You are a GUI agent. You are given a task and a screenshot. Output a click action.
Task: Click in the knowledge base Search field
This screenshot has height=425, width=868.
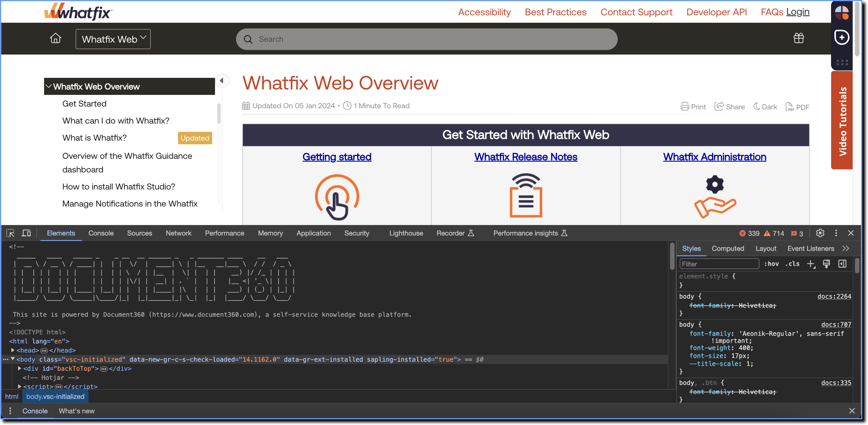click(427, 39)
